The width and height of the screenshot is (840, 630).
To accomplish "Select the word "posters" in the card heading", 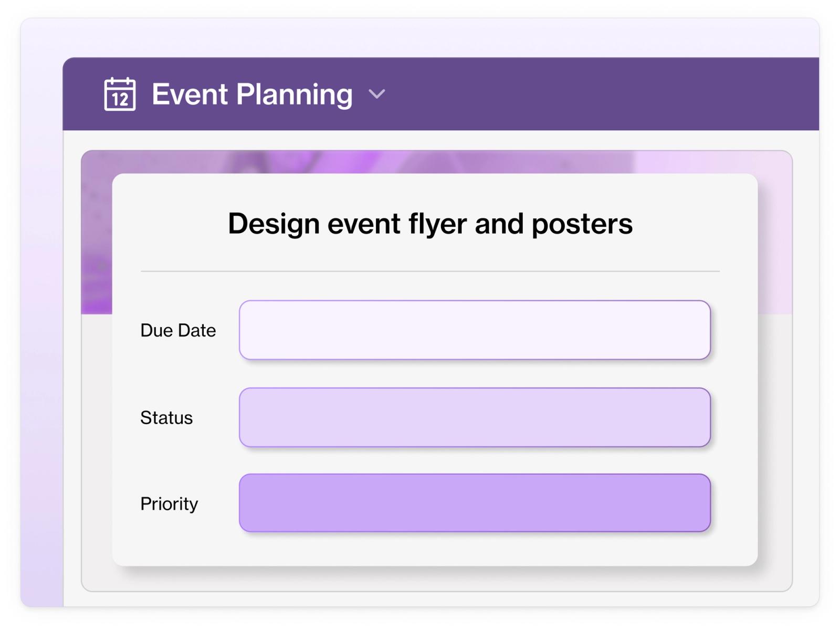I will (x=582, y=225).
